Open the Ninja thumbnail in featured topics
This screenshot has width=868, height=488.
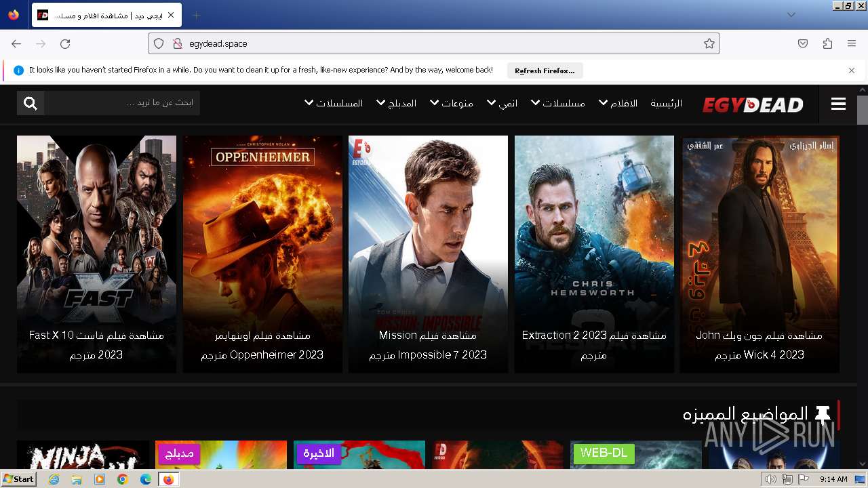83,455
